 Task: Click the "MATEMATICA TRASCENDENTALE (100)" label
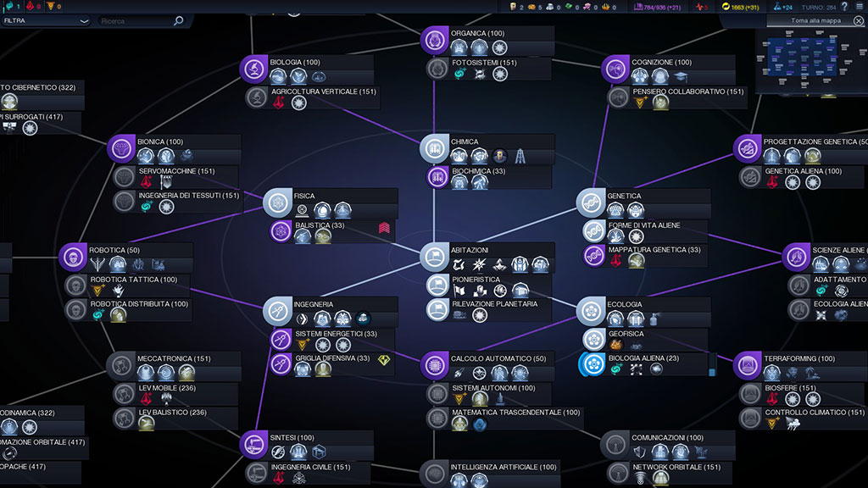(516, 413)
